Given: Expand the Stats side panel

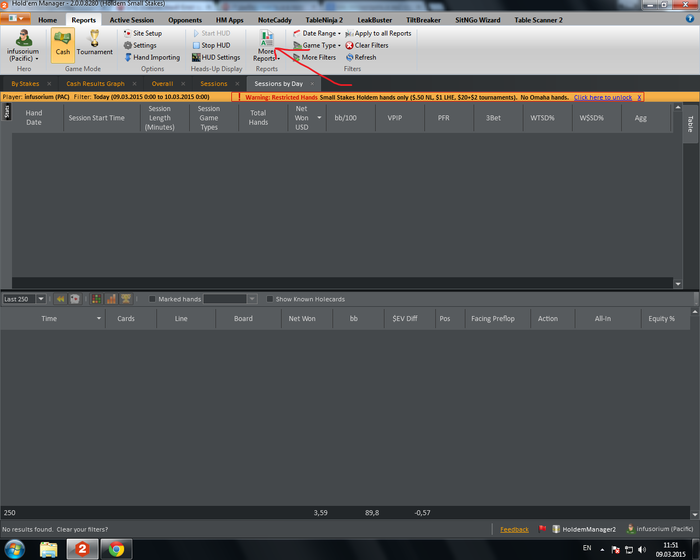Looking at the screenshot, I should pos(7,111).
